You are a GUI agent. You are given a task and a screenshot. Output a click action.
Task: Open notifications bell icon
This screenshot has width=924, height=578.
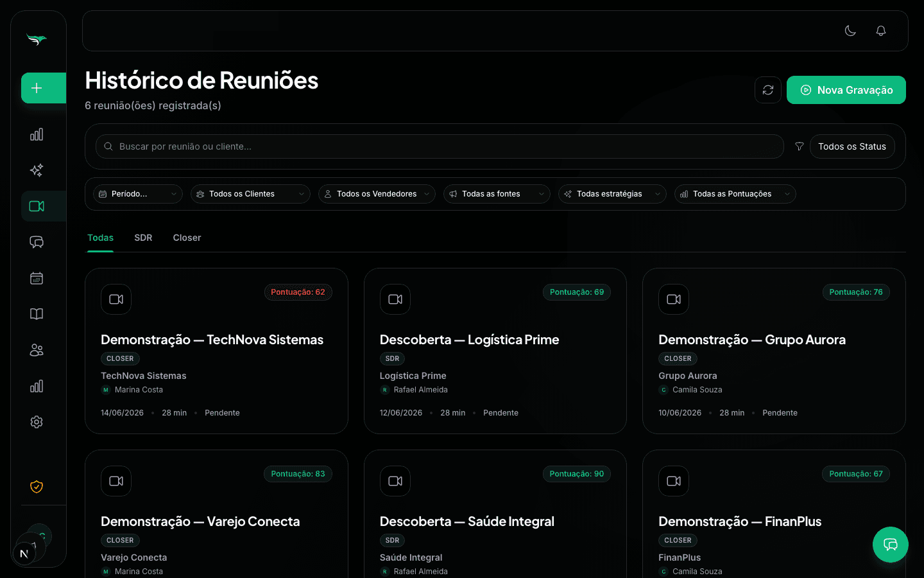881,31
